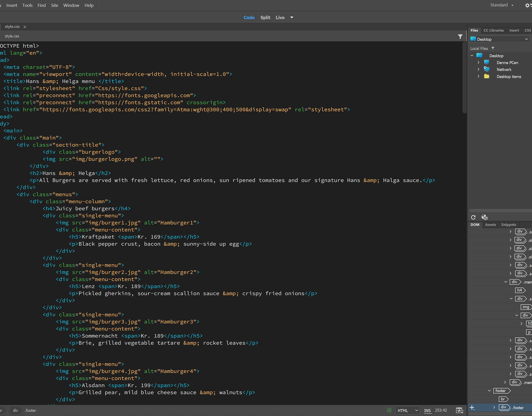Click the Kraftpaket h5 code line
This screenshot has height=416, width=532.
pos(134,237)
